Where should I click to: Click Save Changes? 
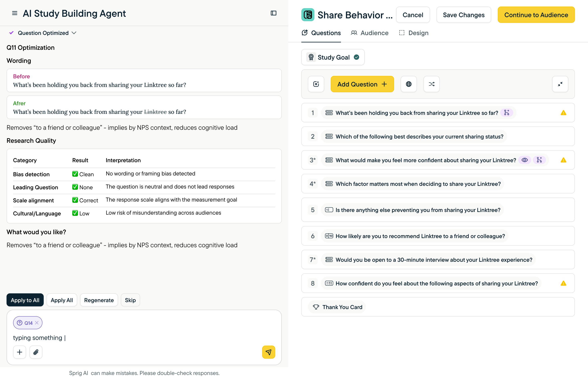[x=463, y=15]
